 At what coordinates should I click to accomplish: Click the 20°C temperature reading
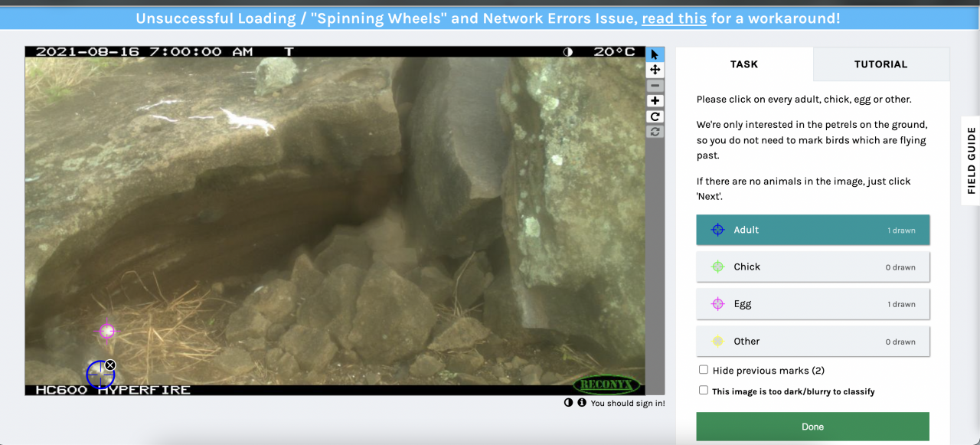tap(615, 52)
